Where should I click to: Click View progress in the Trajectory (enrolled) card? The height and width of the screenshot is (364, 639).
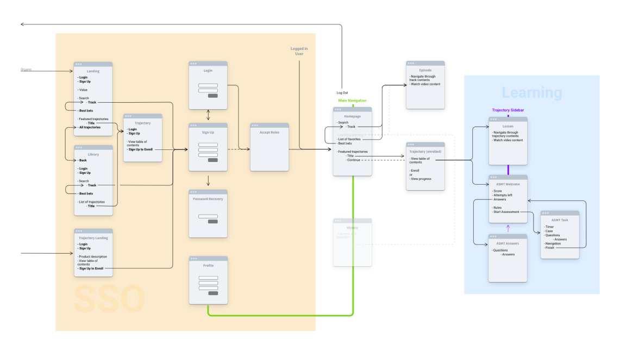[421, 179]
